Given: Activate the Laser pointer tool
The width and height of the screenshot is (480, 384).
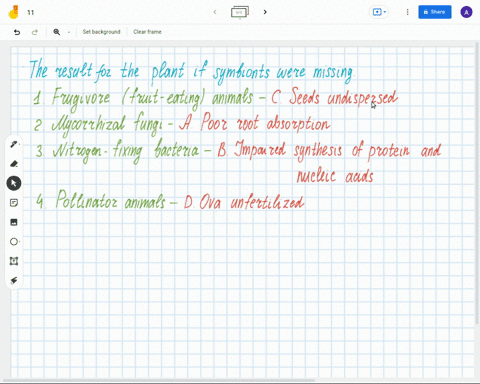Looking at the screenshot, I should [14, 280].
